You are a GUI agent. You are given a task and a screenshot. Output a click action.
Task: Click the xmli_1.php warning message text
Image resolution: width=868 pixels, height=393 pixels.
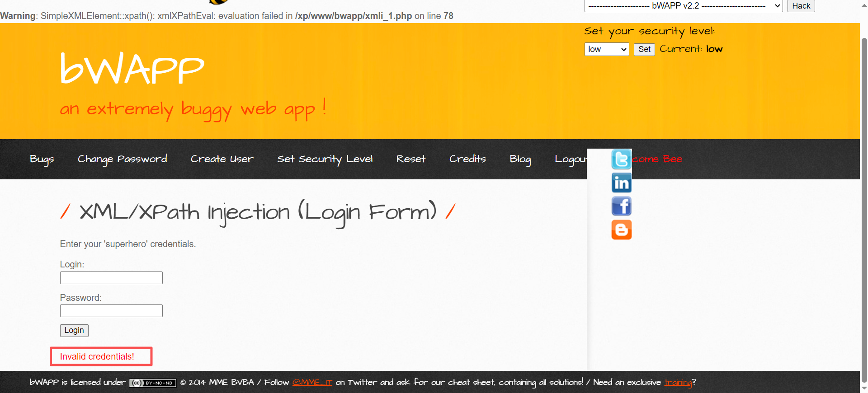click(226, 16)
